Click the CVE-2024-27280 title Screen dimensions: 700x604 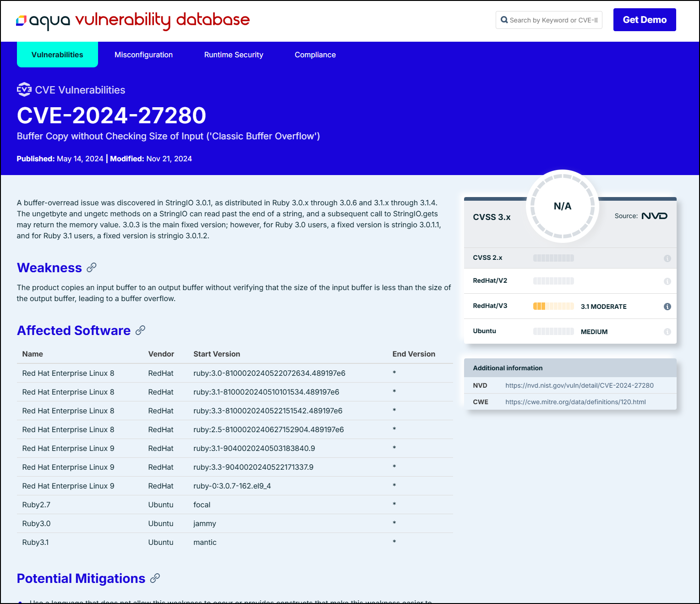click(111, 115)
